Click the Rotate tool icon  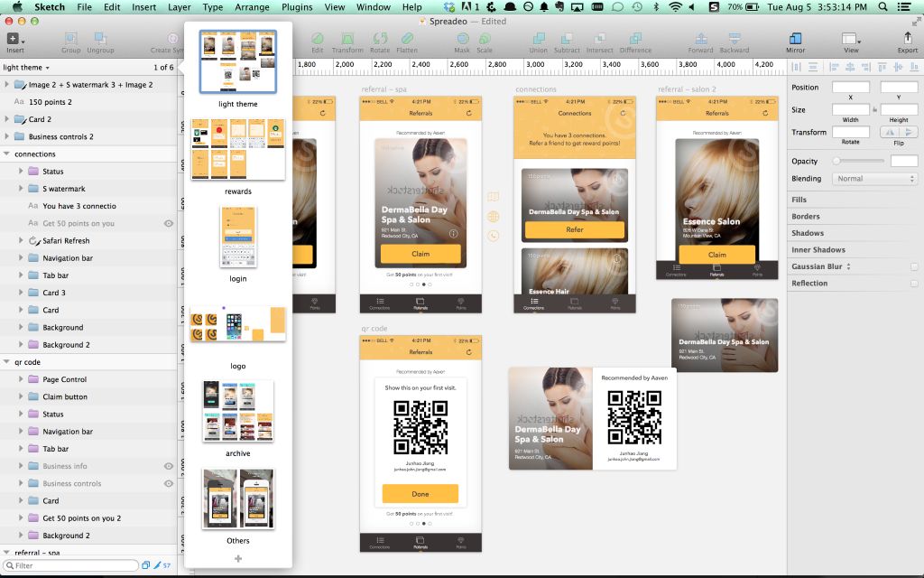tap(380, 38)
